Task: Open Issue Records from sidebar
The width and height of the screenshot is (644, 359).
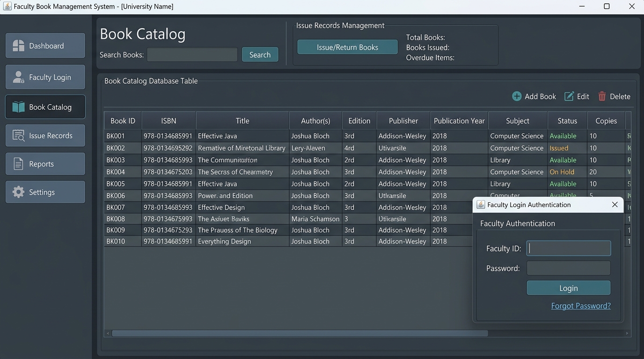Action: [x=45, y=136]
